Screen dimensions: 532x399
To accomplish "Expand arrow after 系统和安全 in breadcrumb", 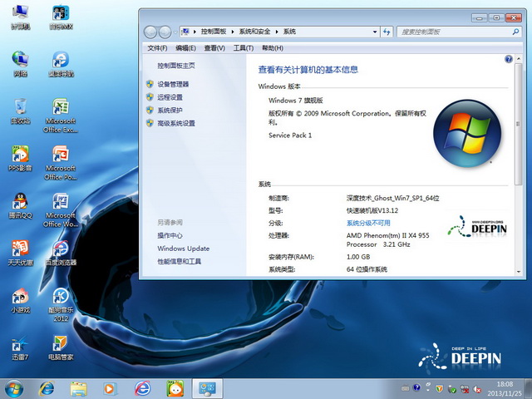I will click(277, 32).
